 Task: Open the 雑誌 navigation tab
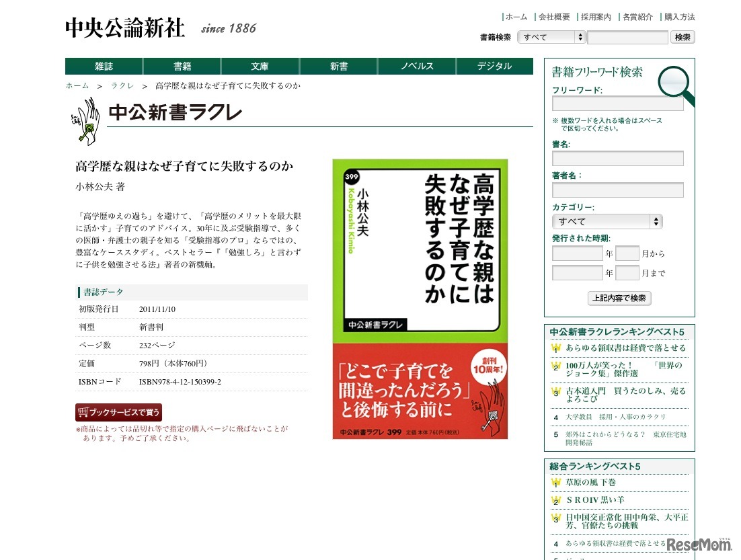[x=104, y=66]
